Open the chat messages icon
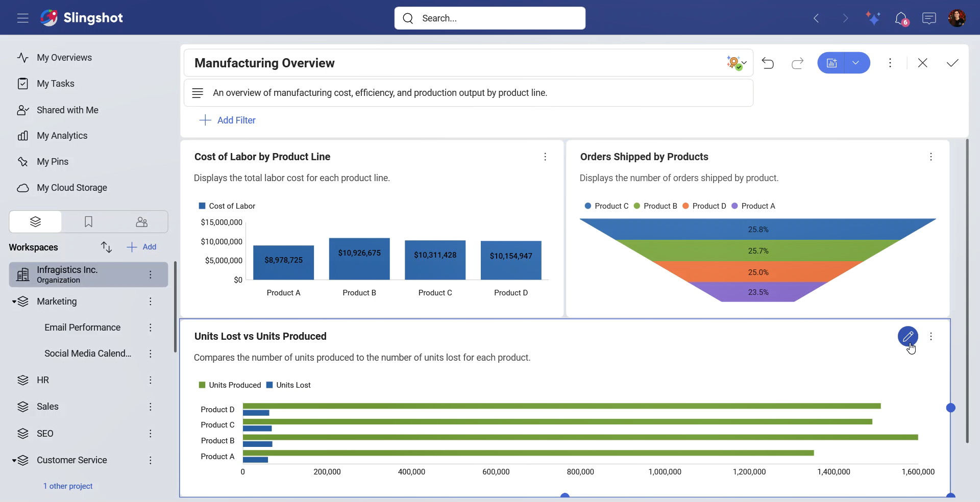The image size is (980, 502). point(929,18)
